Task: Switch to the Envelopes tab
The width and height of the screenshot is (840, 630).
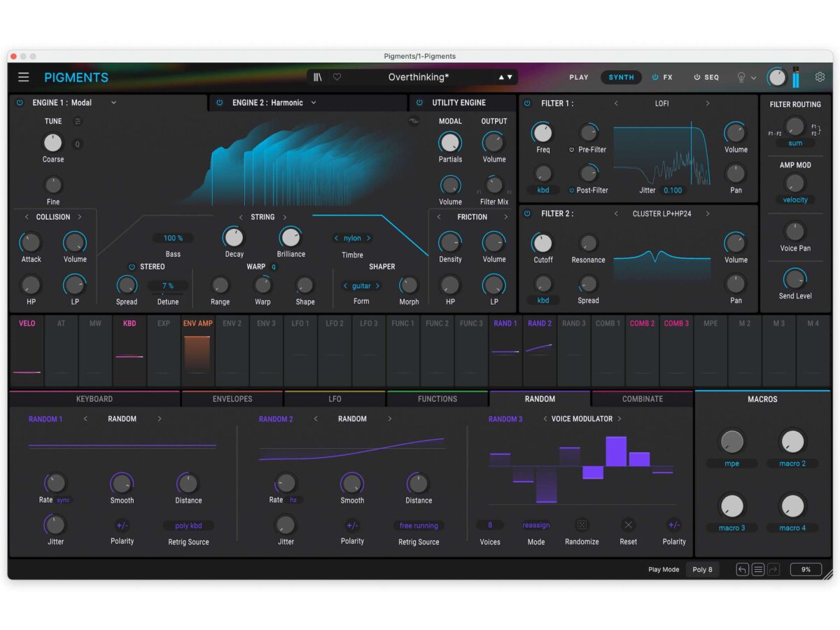Action: pyautogui.click(x=232, y=399)
